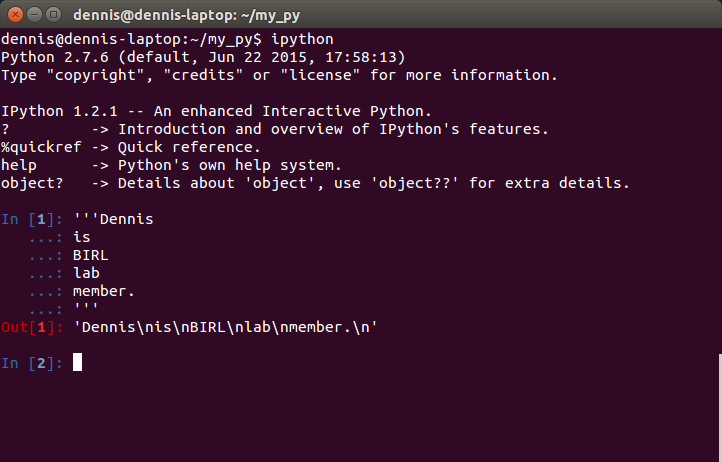
Task: Click the word 'member.' in the input
Action: pos(104,291)
